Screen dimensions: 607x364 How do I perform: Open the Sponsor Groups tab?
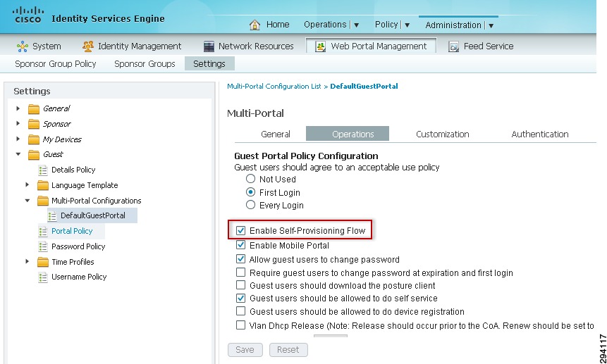[x=145, y=64]
